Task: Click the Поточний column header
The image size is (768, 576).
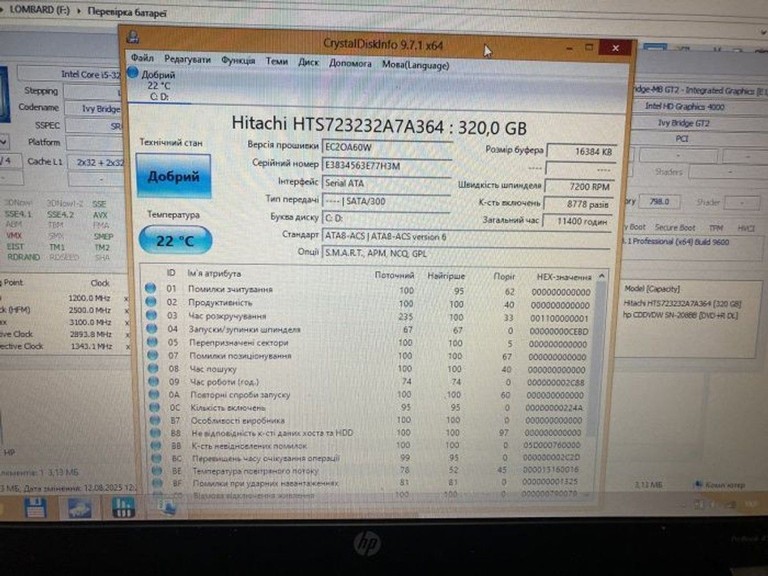Action: (x=394, y=275)
